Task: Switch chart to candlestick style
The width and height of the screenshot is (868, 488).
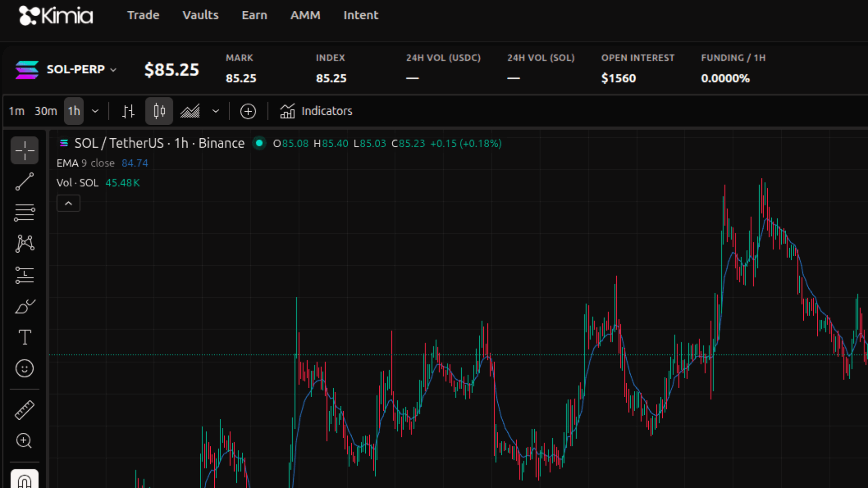Action: 159,111
